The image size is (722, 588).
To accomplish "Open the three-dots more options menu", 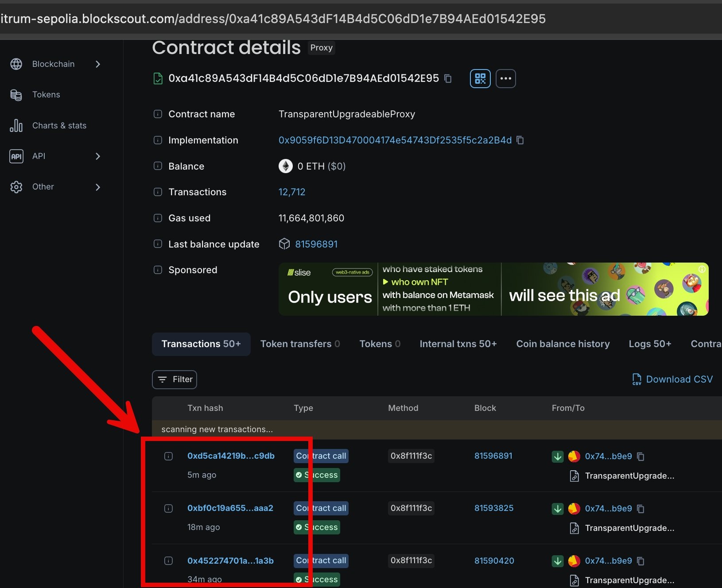I will pos(505,79).
